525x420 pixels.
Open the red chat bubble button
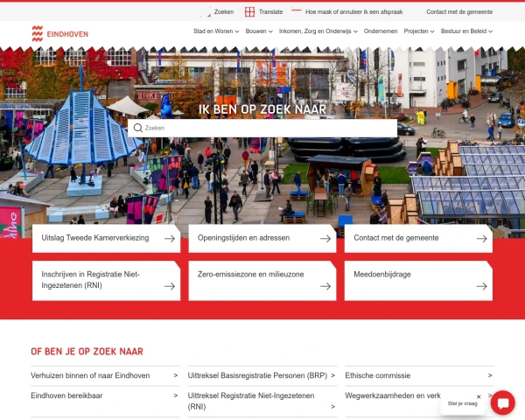pos(502,403)
